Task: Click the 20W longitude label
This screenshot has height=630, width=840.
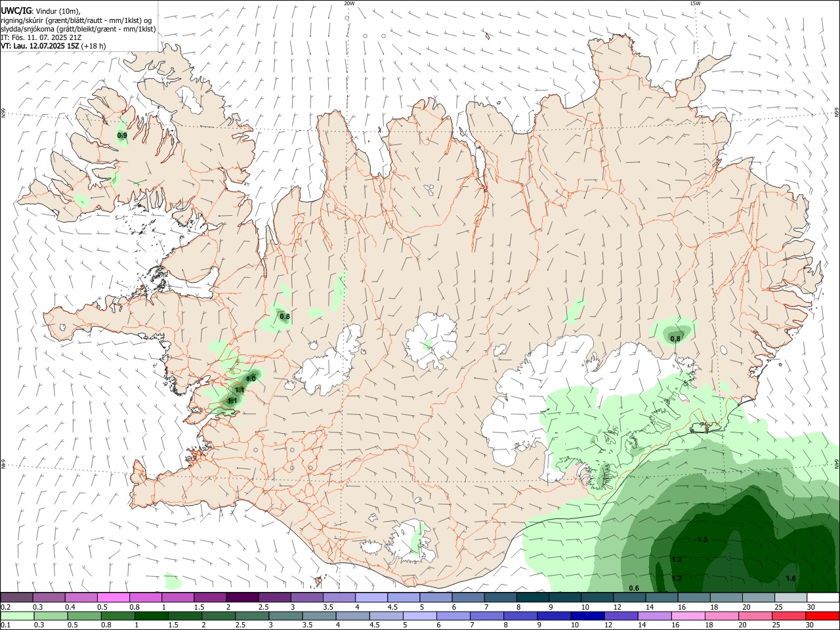Action: click(349, 3)
